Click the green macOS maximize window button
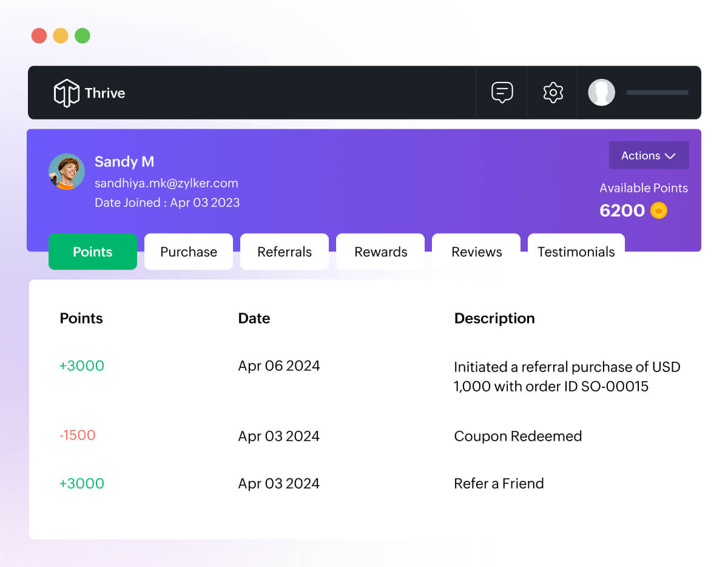 [83, 36]
